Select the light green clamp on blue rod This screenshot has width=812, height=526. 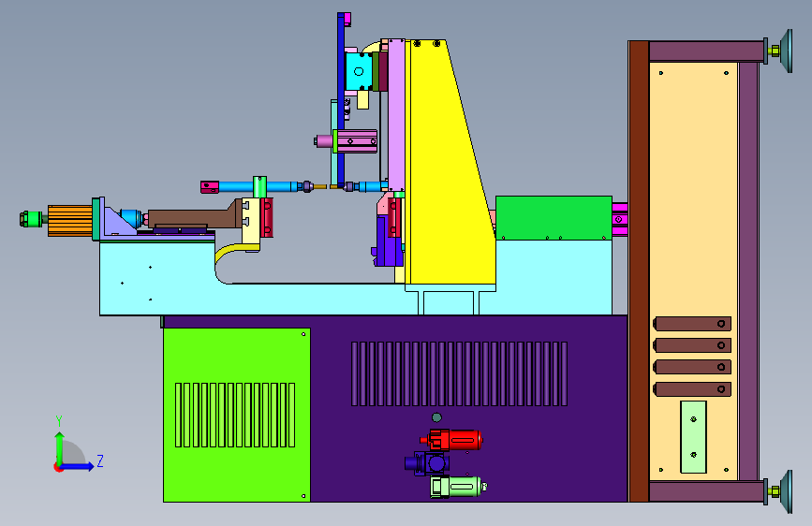click(260, 187)
